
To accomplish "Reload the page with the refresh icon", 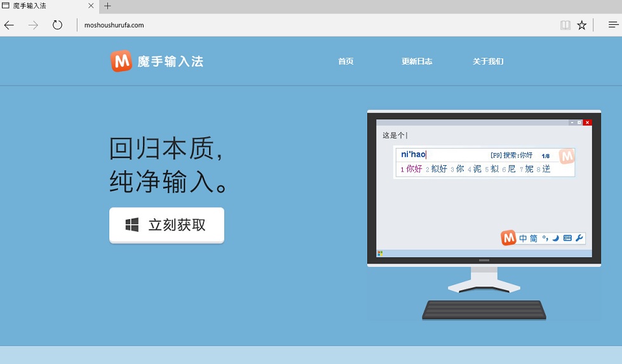I will click(58, 25).
